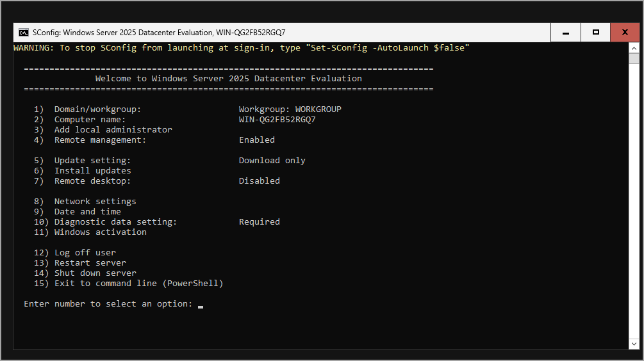This screenshot has height=361, width=644.
Task: Click 'Remote management:' option text
Action: pos(100,140)
